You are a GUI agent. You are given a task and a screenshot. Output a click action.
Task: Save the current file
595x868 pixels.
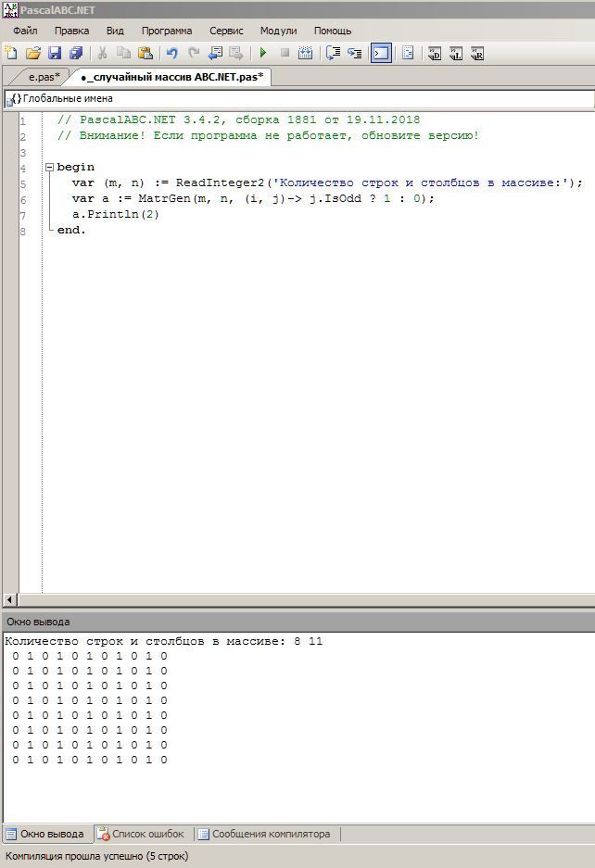coord(55,53)
